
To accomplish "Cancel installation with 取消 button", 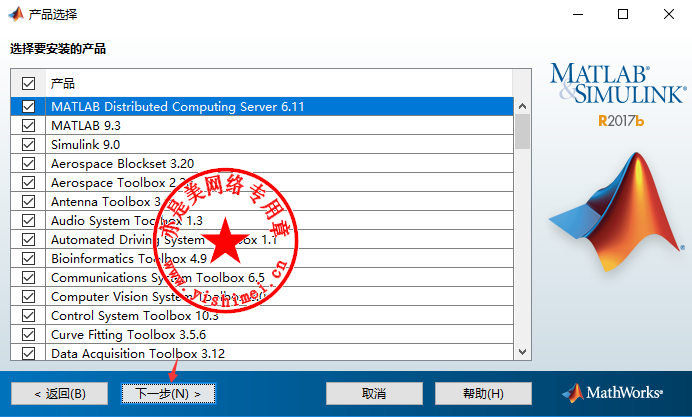I will (x=374, y=393).
